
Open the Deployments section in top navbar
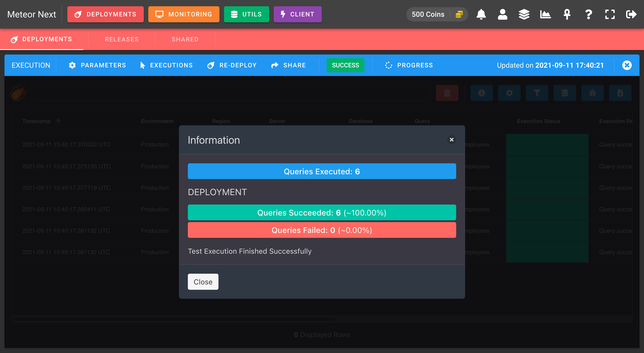coord(106,14)
